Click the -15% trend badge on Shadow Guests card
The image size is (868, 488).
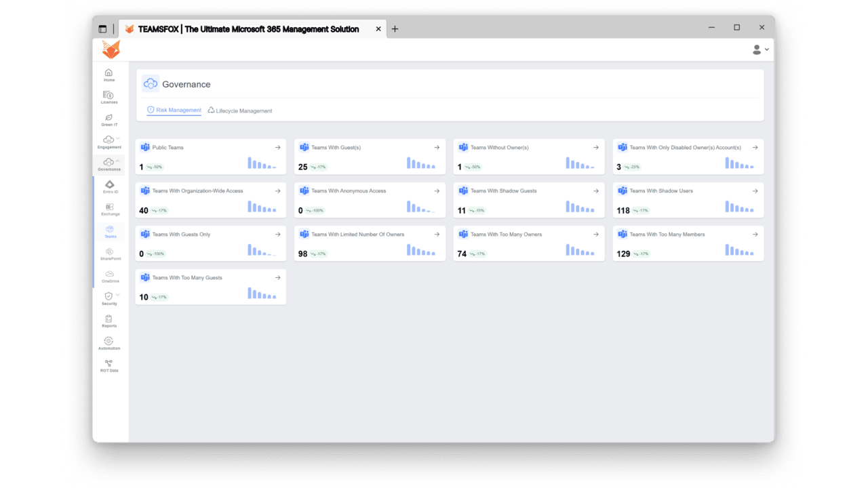tap(478, 210)
